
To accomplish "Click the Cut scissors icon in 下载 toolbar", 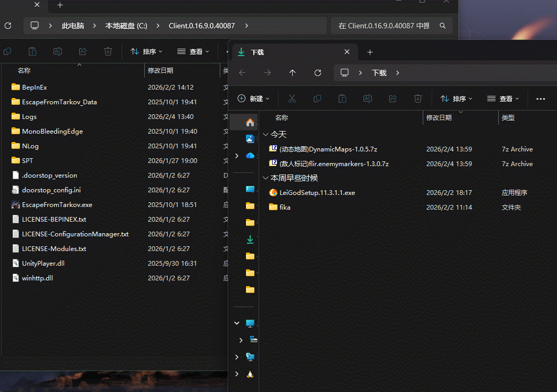I will (x=292, y=99).
